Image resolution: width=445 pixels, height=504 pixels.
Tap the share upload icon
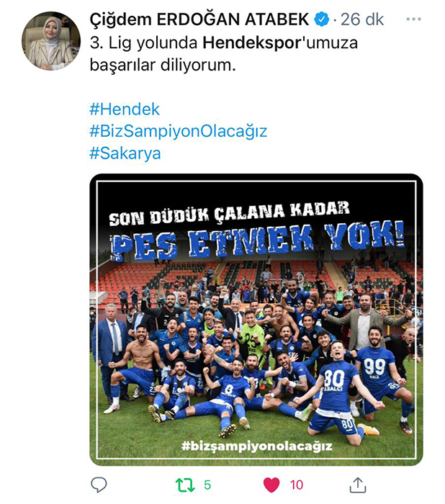point(358,485)
